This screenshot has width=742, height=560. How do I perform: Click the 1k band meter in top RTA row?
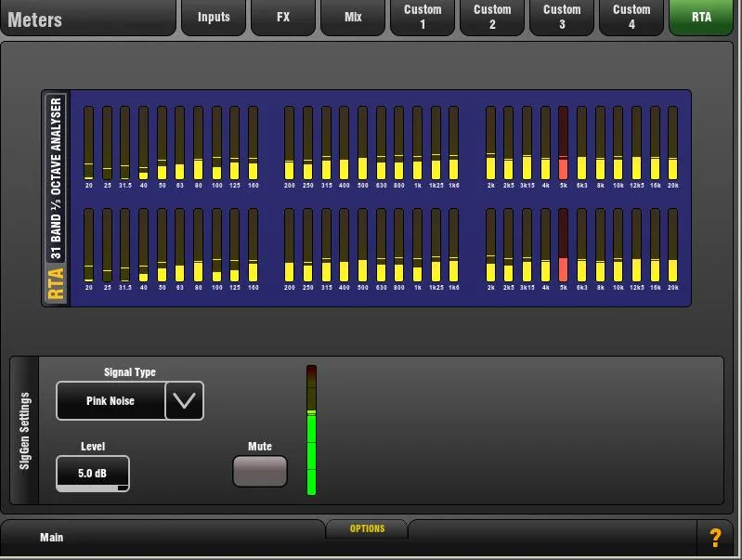coord(417,143)
